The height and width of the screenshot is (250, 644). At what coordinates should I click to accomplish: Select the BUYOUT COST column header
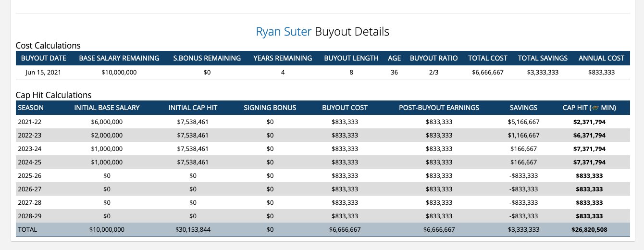point(345,108)
